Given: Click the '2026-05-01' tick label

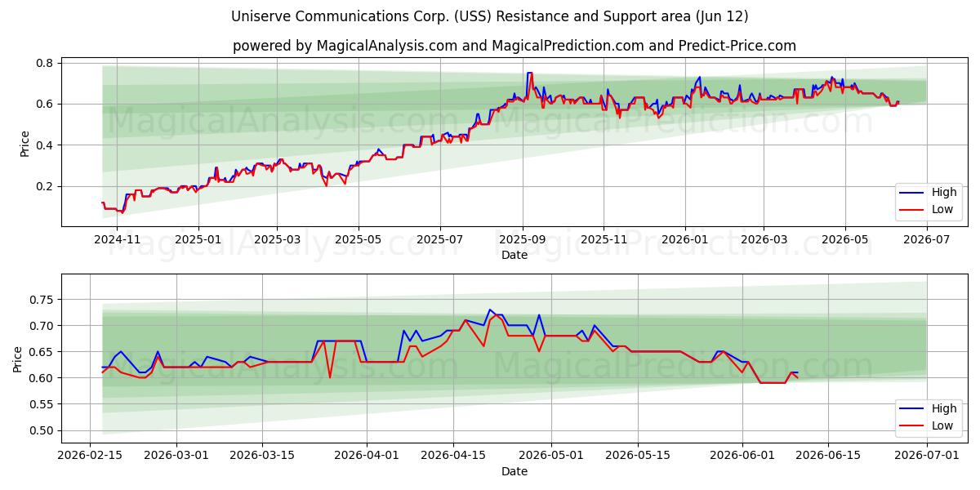Looking at the screenshot, I should pyautogui.click(x=550, y=456).
